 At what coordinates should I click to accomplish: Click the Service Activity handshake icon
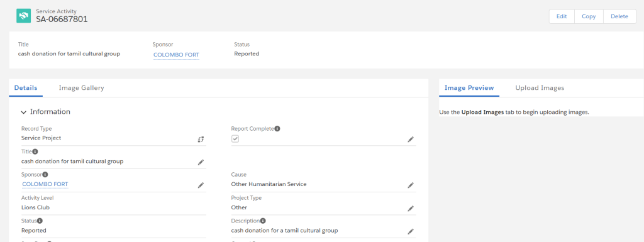pyautogui.click(x=23, y=16)
